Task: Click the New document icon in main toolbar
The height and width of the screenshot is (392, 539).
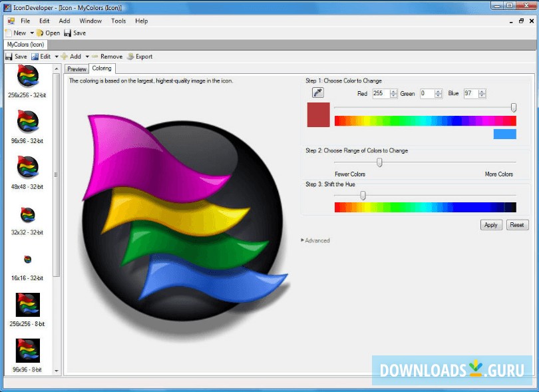Action: 9,33
